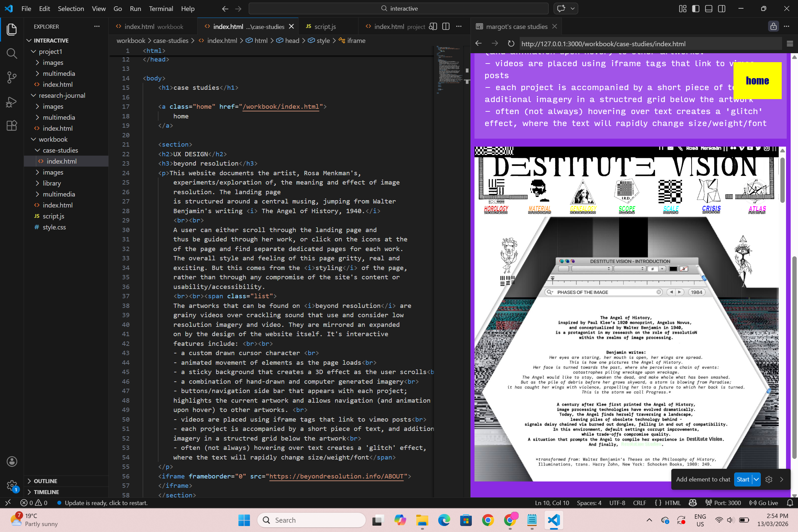Toggle the Secondary Side Bar layout button
Screen dimensions: 798x532
pos(722,9)
